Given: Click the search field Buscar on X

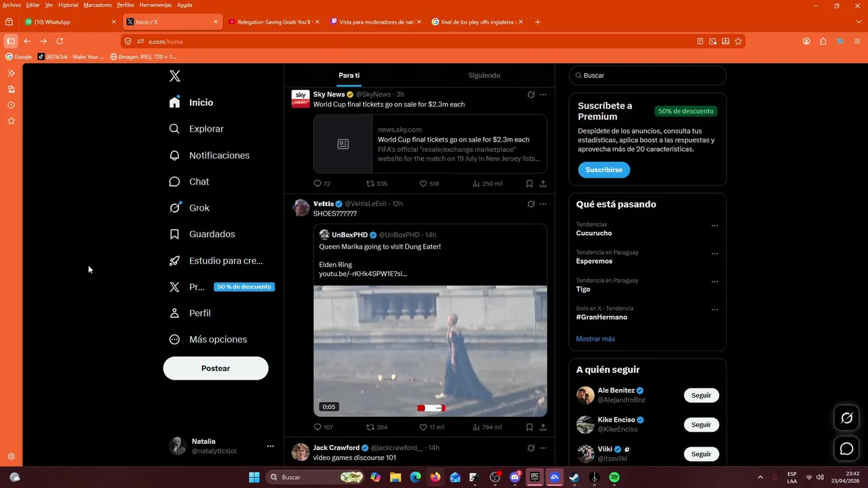Looking at the screenshot, I should pos(648,75).
